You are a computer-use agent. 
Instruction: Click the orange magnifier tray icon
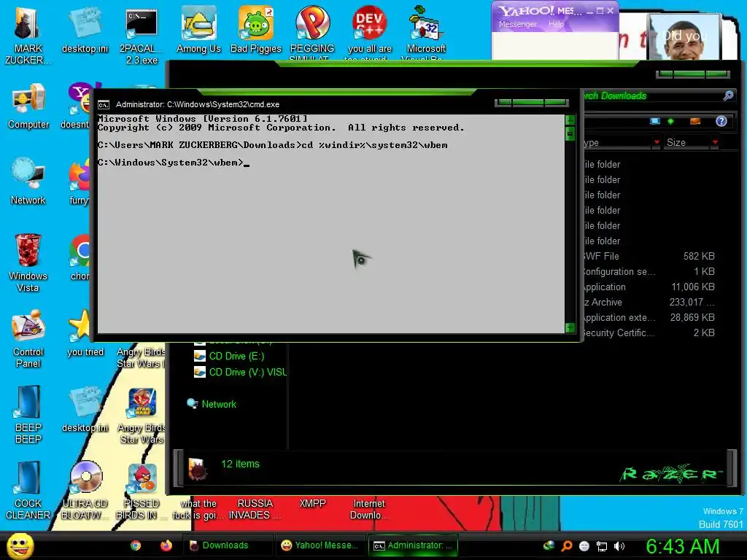click(566, 546)
